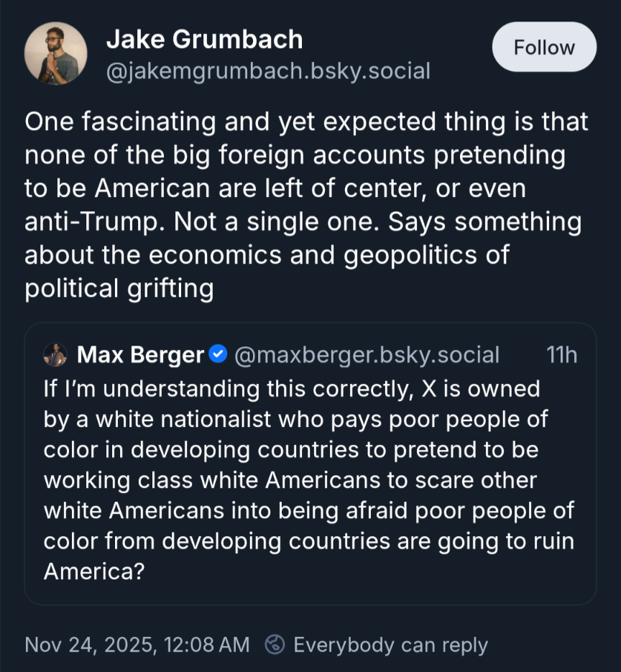Open Max Berger's small avatar icon
Viewport: 621px width, 672px height.
(x=55, y=355)
